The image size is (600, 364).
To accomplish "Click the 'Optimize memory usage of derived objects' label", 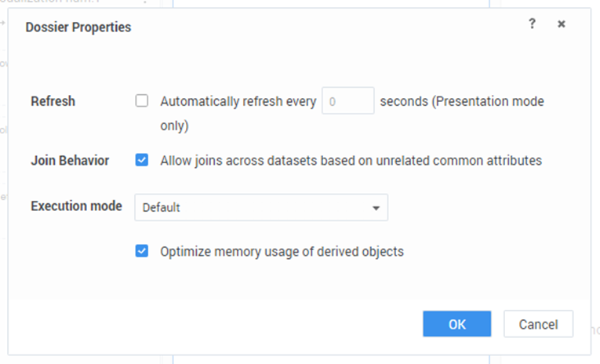I will pos(282,252).
